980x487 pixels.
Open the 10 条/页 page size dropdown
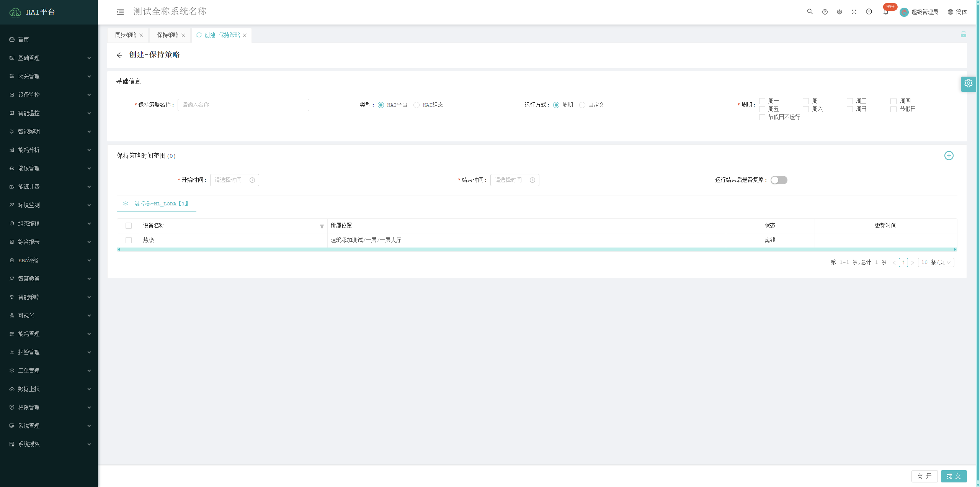tap(936, 262)
